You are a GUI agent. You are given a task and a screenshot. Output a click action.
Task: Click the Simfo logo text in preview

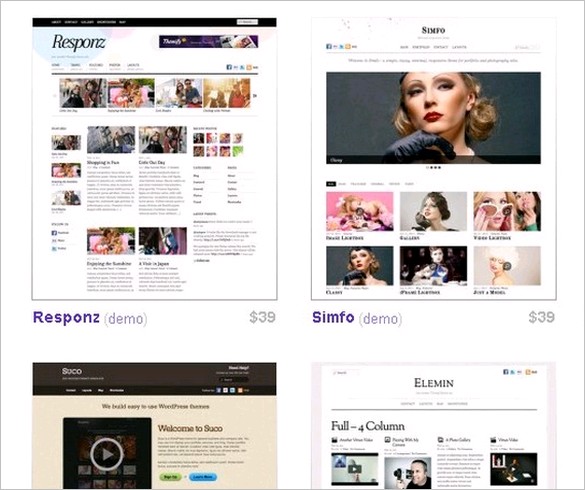pos(434,30)
